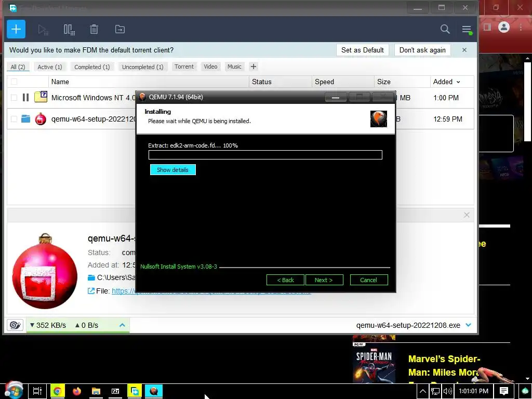
Task: Check the Microsoft Windows NT 4.0 row checkbox
Action: pyautogui.click(x=14, y=98)
